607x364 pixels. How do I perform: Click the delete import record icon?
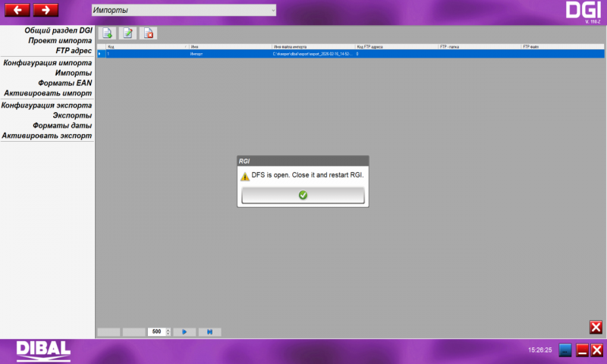click(149, 33)
